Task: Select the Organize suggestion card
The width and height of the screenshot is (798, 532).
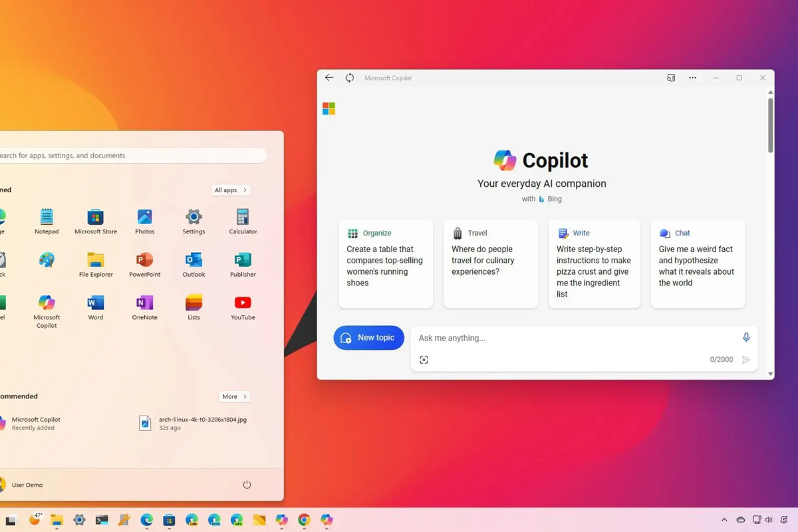Action: (386, 264)
